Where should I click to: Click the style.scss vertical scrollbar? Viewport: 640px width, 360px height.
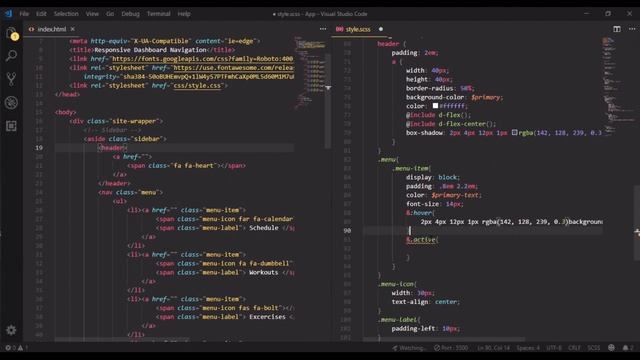click(637, 222)
